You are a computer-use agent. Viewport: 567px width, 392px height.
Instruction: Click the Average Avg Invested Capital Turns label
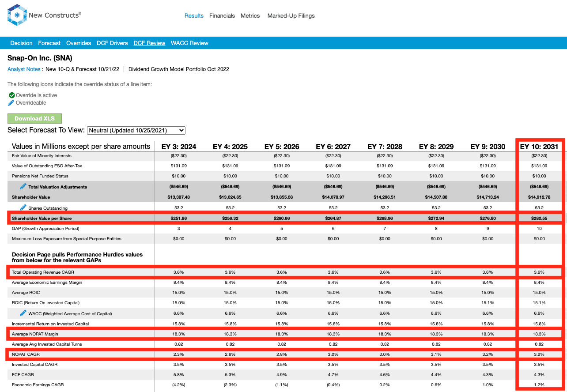click(x=47, y=344)
